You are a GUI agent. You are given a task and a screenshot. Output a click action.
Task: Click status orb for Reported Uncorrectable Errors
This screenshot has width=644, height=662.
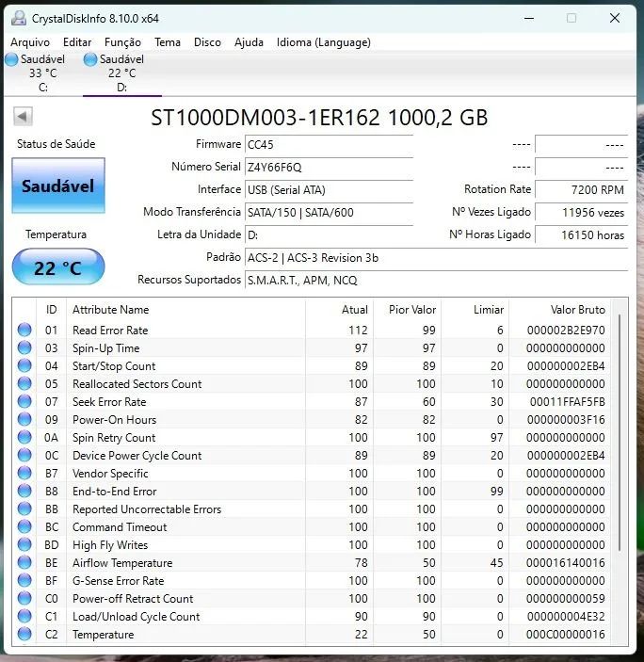click(24, 509)
